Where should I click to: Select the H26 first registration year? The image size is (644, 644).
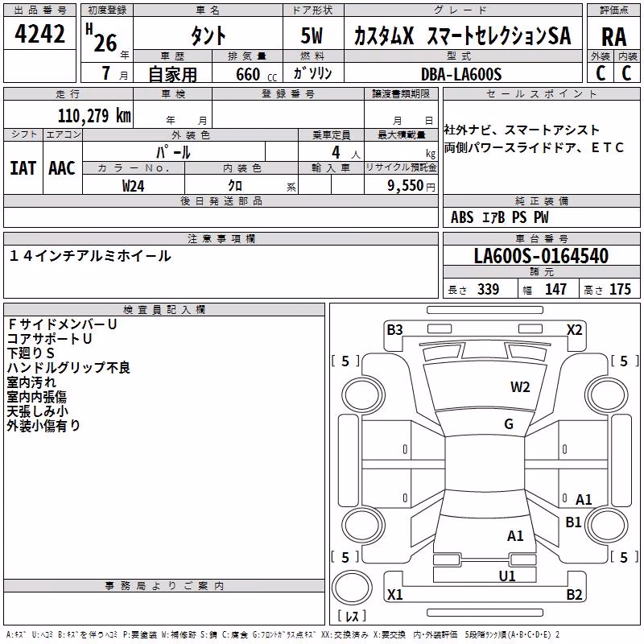click(x=102, y=38)
